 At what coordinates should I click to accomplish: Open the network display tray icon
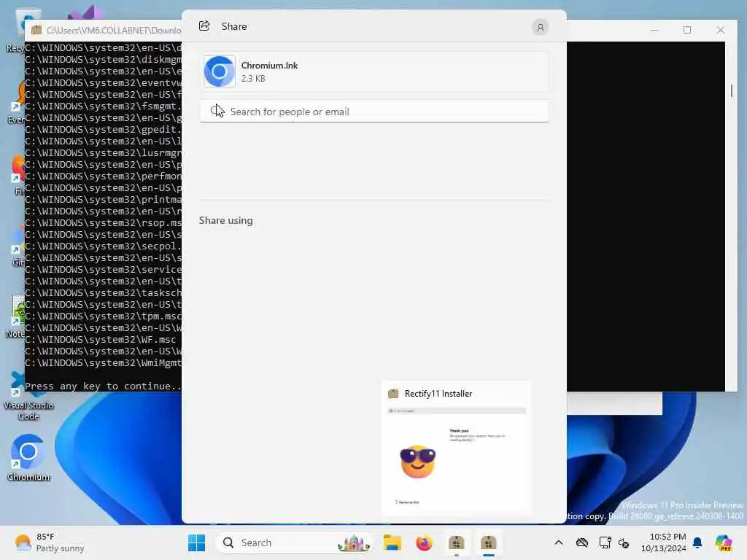605,542
